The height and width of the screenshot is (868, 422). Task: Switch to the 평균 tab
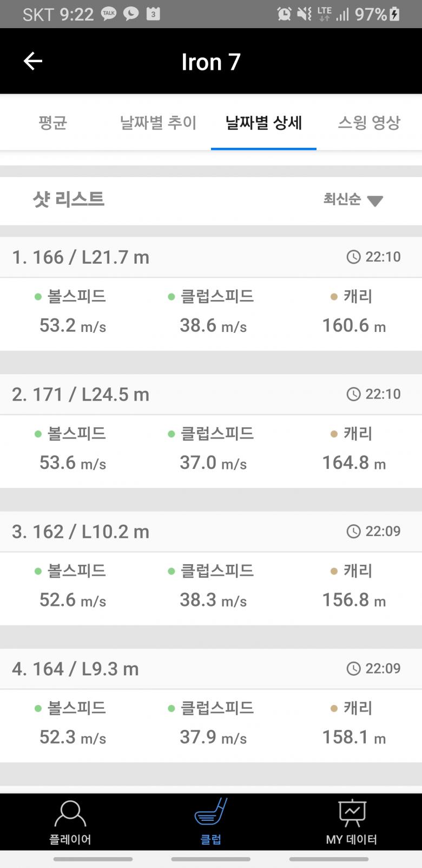tap(52, 122)
